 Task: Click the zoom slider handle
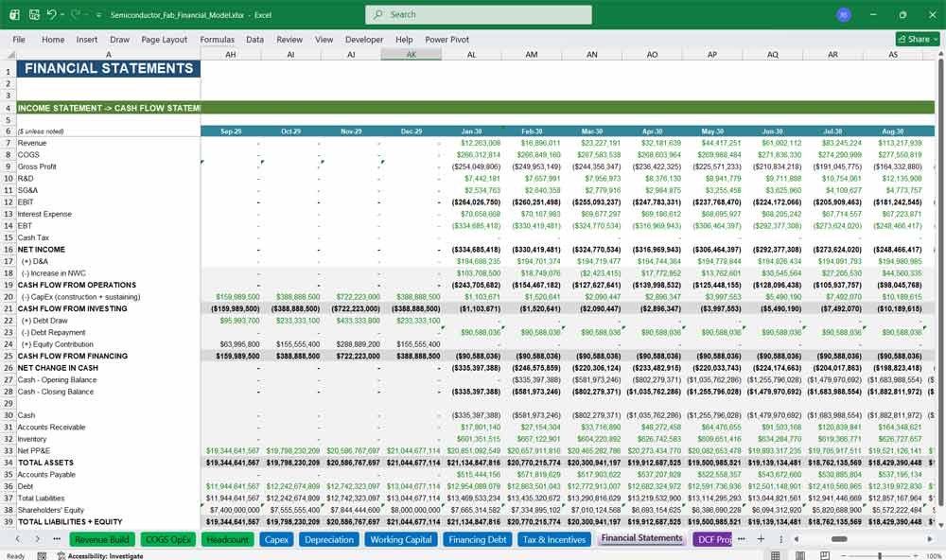tap(880, 556)
